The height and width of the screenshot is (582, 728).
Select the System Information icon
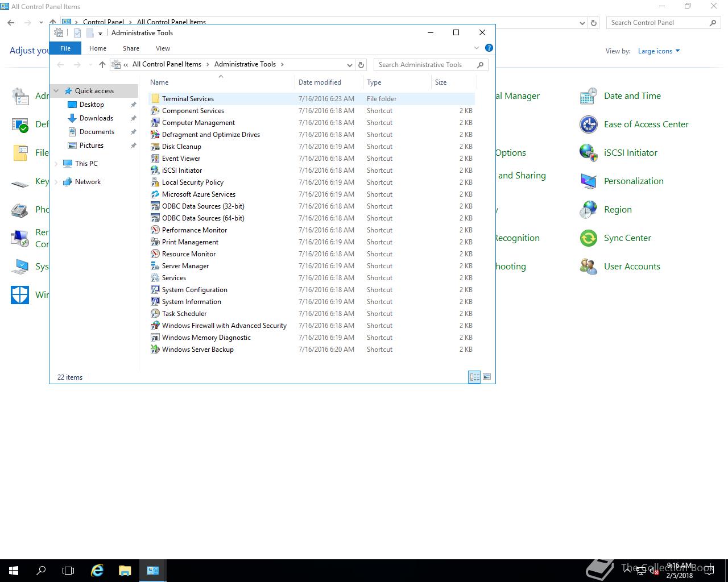(155, 302)
